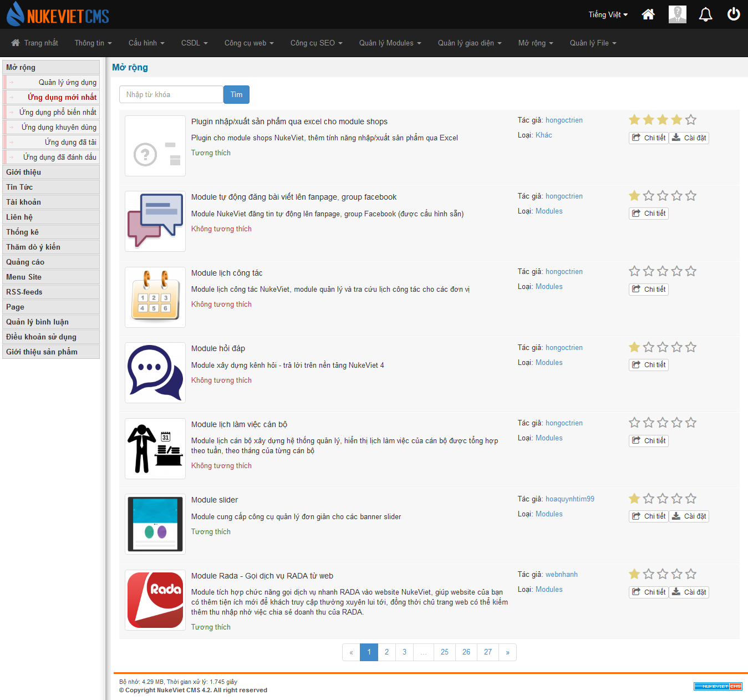The height and width of the screenshot is (700, 748).
Task: Open the home page icon in header
Action: (648, 14)
